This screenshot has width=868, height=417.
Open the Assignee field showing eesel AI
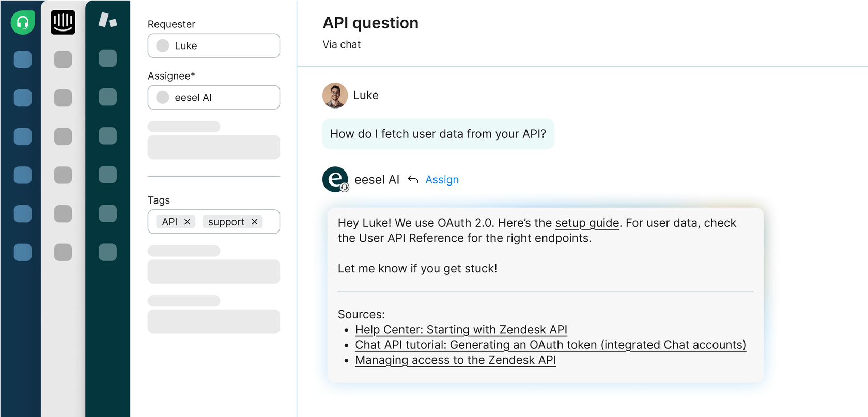coord(213,97)
